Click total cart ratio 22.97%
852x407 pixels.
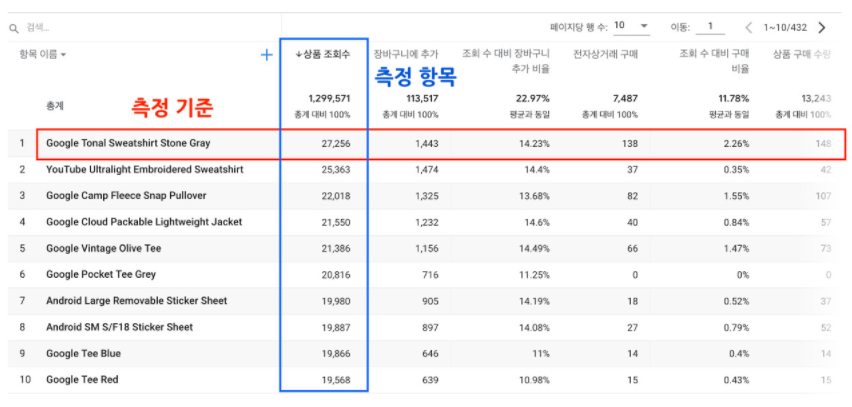click(x=534, y=98)
